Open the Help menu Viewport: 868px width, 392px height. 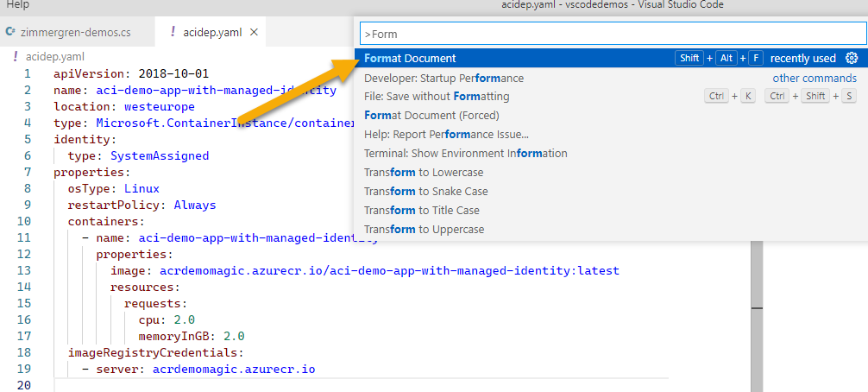(x=17, y=5)
